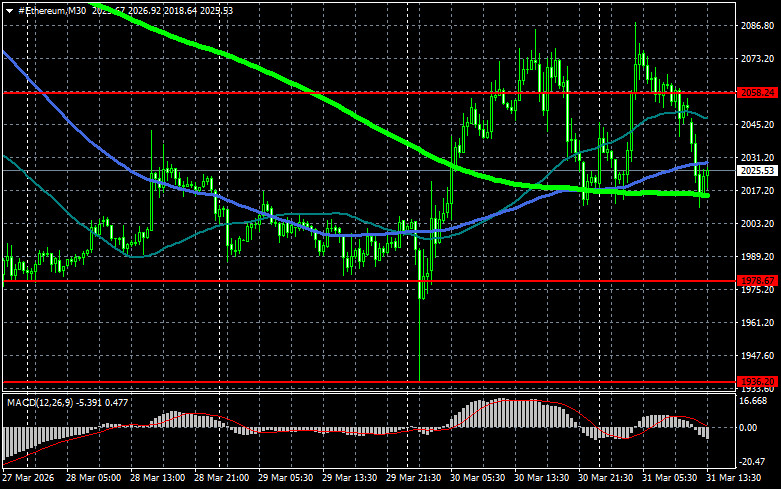781x489 pixels.
Task: Click the 27 Mar 2026 time label
Action: (28, 478)
